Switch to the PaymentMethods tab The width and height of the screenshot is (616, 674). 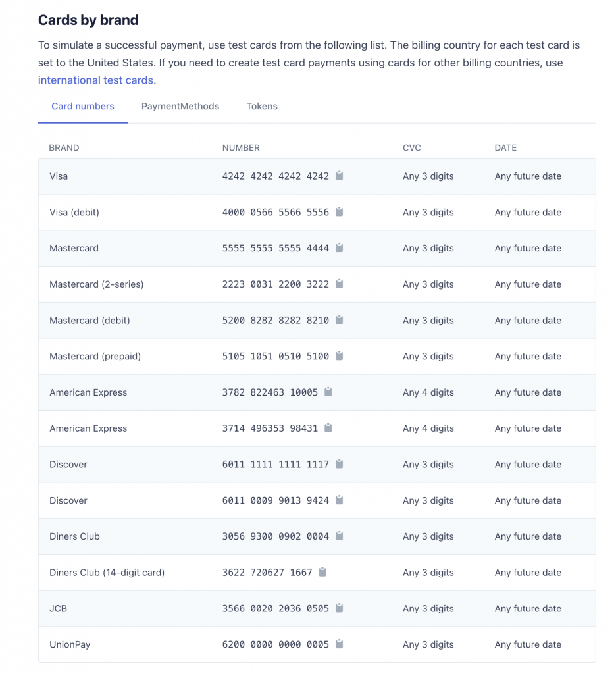click(180, 106)
